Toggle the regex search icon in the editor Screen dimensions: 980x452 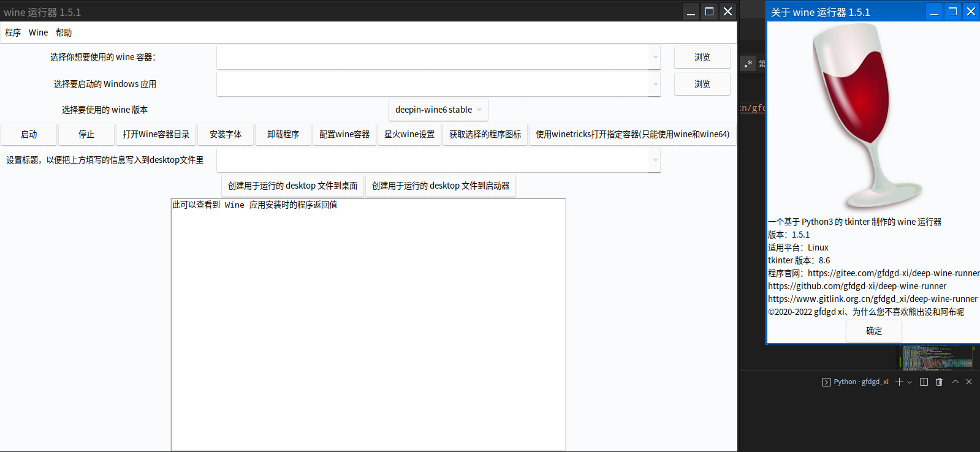[x=748, y=63]
